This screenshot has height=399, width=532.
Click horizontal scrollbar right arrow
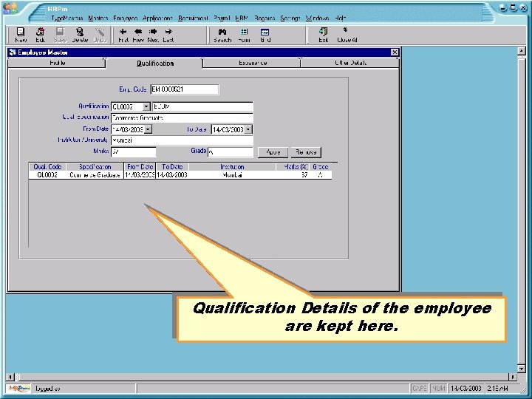click(512, 377)
